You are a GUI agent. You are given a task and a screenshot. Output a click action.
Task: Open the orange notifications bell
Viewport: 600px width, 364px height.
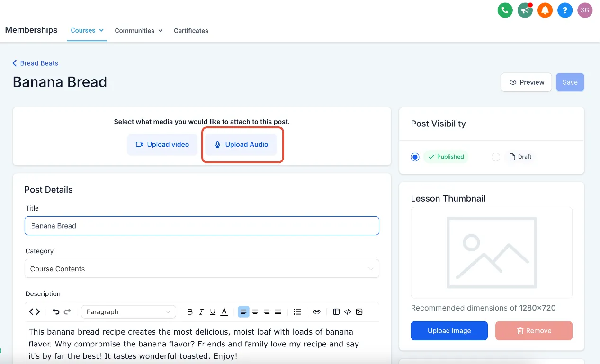coord(545,10)
